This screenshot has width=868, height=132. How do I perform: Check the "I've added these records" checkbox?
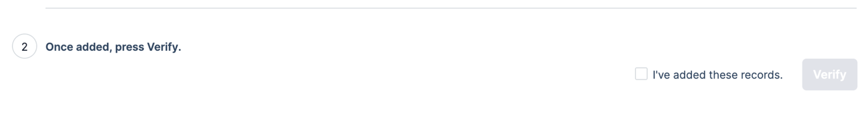point(641,74)
